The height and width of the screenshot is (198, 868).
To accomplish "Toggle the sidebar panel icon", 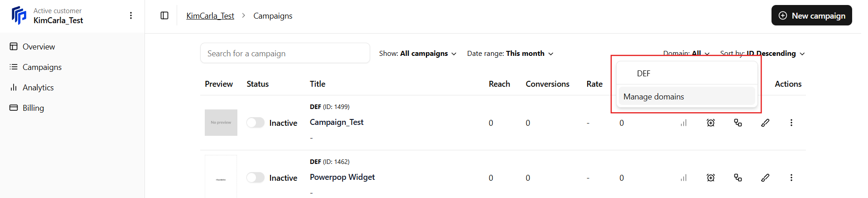I will coord(164,16).
